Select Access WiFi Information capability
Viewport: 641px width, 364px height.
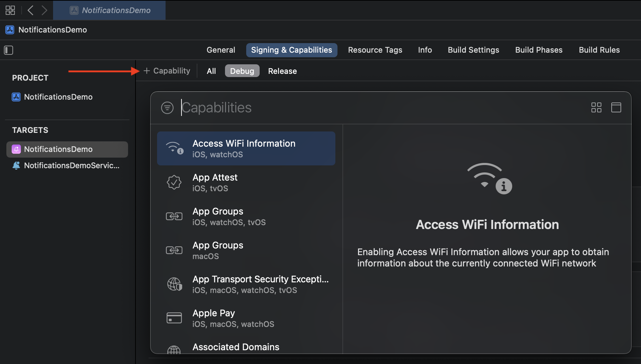[x=246, y=148]
